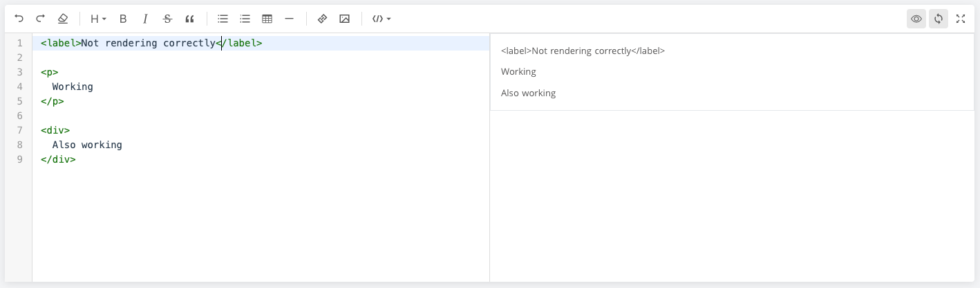Open the code block dropdown
Viewport: 980px width, 288px height.
click(x=381, y=19)
